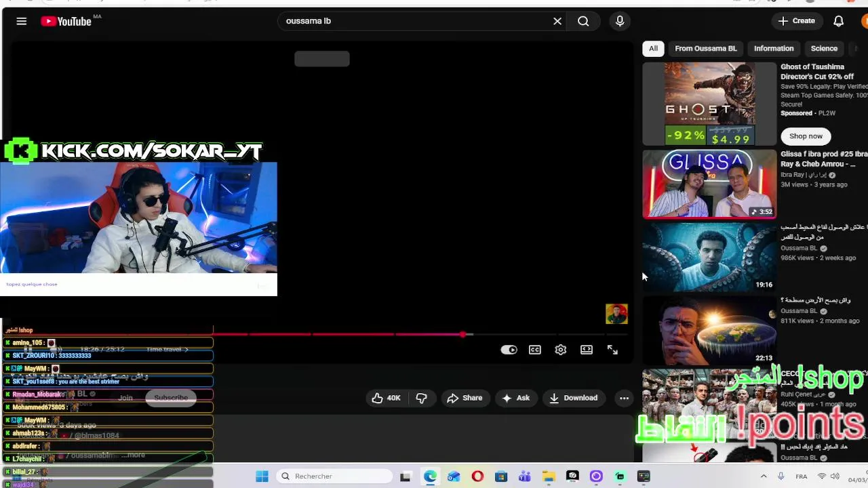
Task: Open the Create menu
Action: (796, 21)
